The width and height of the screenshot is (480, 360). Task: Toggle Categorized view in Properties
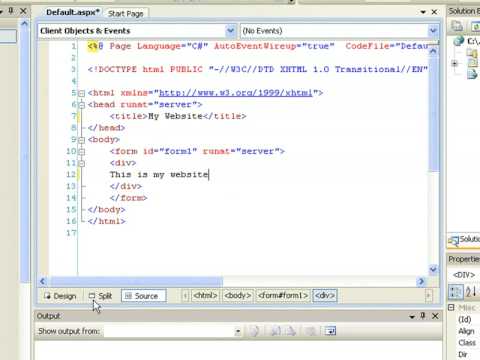455,292
